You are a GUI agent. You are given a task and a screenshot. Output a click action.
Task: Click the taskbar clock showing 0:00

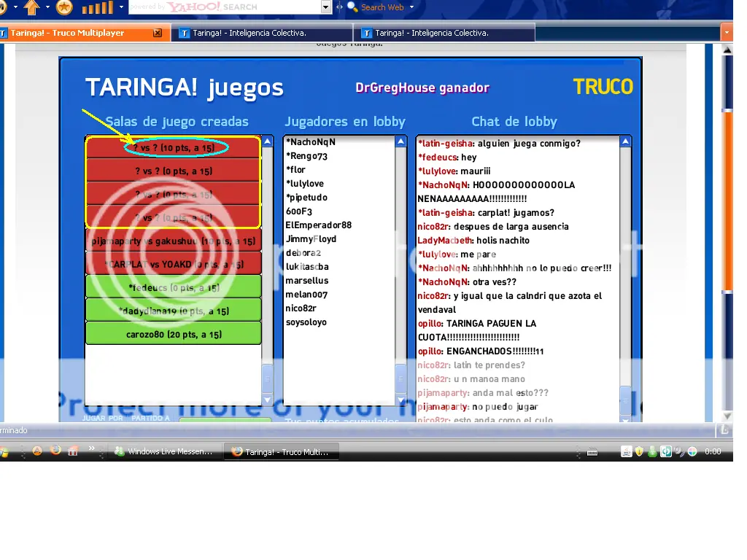[713, 451]
